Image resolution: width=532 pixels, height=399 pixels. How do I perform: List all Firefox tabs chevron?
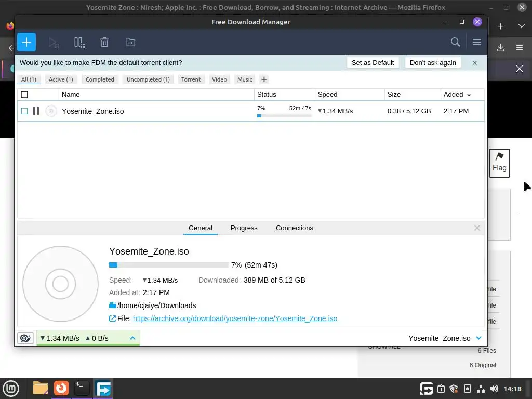[522, 26]
